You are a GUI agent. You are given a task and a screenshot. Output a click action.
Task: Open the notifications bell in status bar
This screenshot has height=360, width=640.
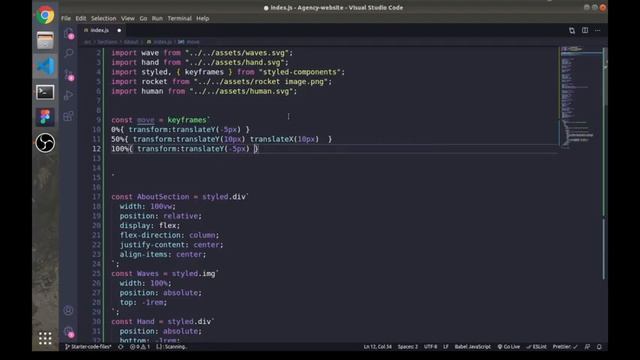click(x=599, y=347)
